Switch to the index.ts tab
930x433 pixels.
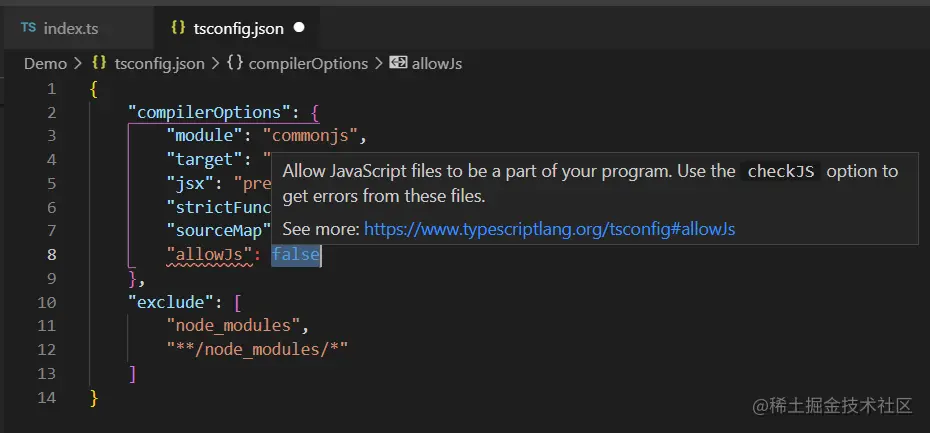point(70,28)
